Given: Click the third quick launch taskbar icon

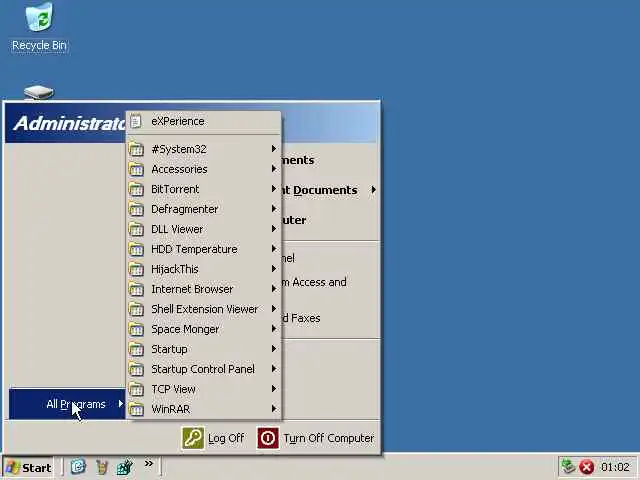Looking at the screenshot, I should click(x=125, y=467).
